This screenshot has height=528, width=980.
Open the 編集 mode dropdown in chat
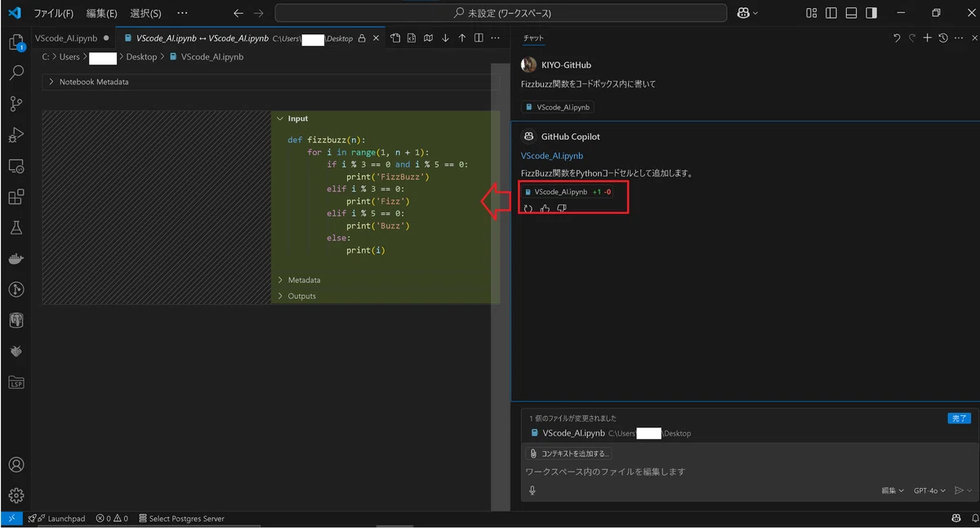[x=893, y=490]
